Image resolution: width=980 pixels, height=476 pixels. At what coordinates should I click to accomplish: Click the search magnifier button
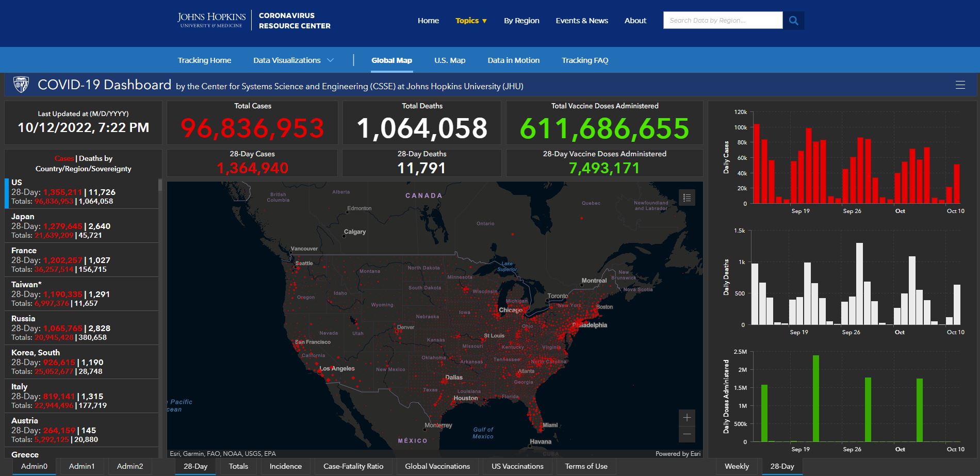tap(793, 21)
